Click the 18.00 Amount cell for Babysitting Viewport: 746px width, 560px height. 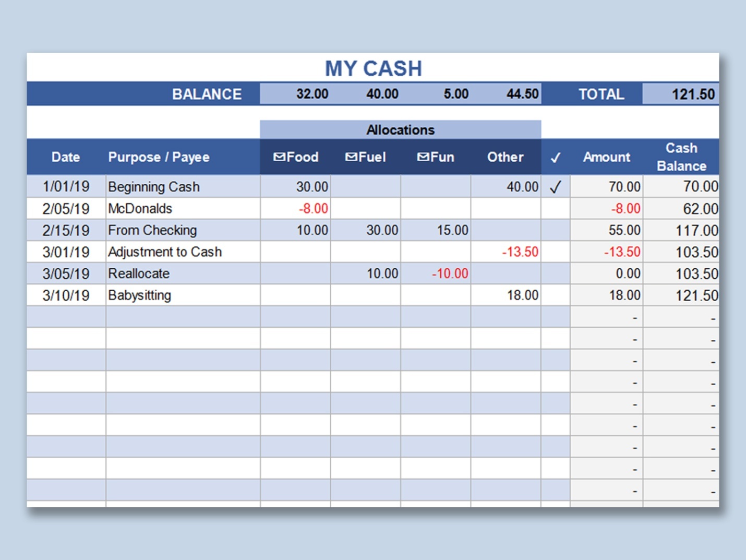pos(607,295)
